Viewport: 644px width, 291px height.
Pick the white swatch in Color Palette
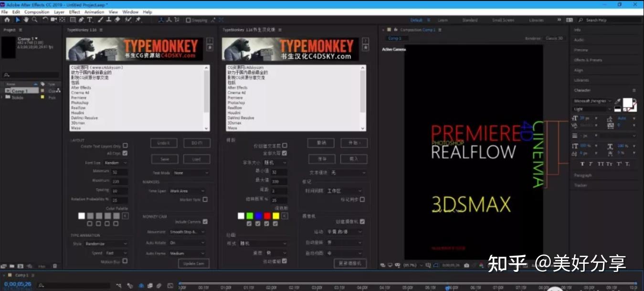(81, 216)
